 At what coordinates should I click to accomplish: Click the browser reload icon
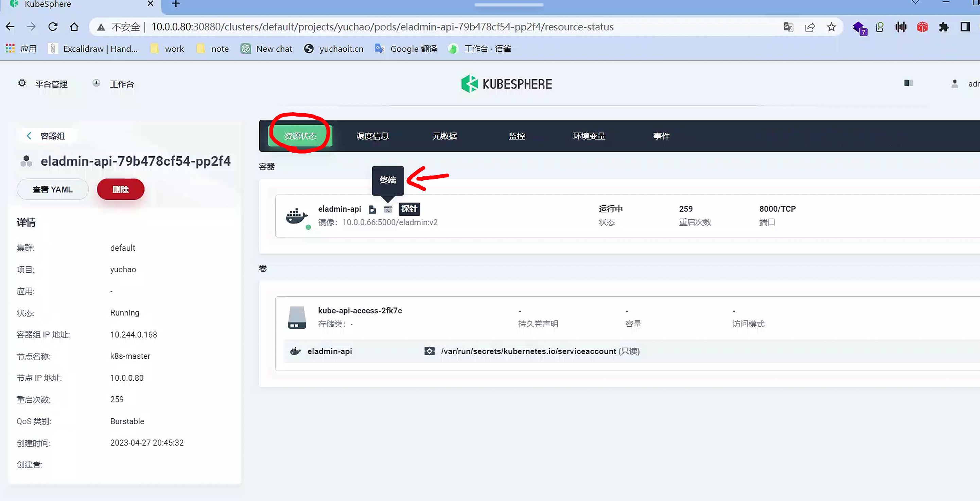[53, 27]
